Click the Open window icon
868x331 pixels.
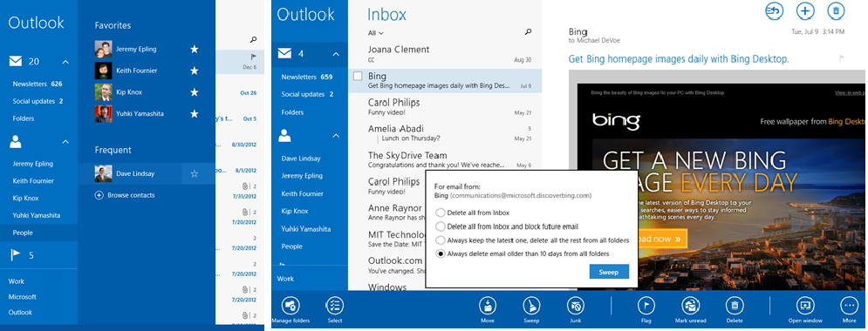coord(805,306)
